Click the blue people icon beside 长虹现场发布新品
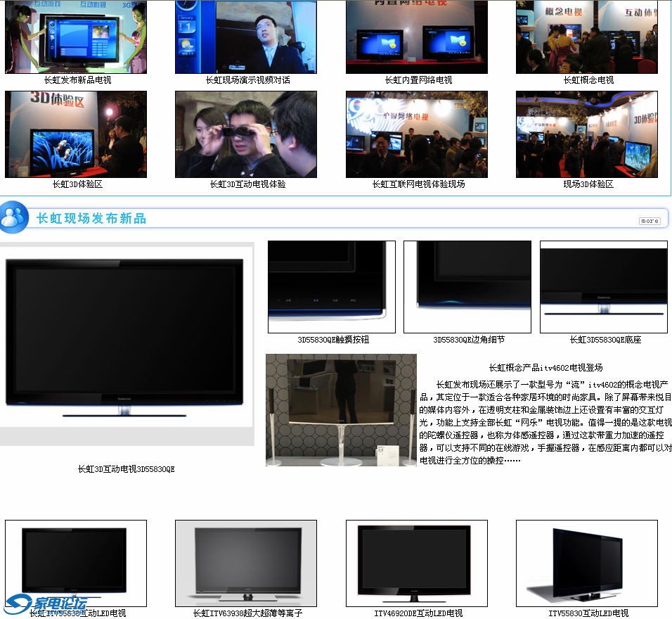672x619 pixels. point(14,217)
